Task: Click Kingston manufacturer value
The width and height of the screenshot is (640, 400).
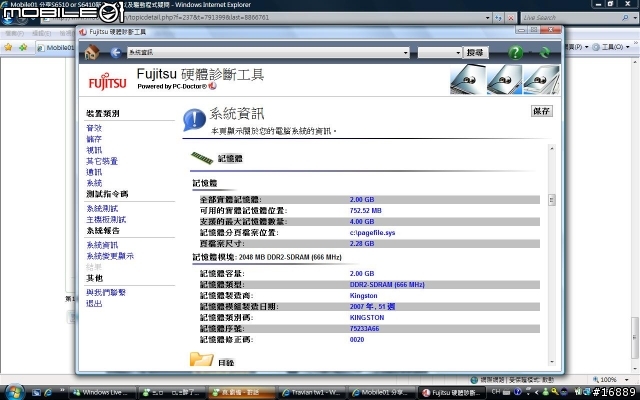Action: (363, 296)
